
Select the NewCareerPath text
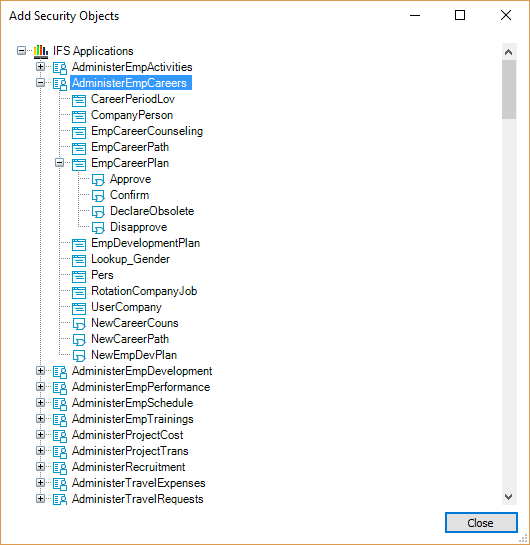click(x=130, y=339)
